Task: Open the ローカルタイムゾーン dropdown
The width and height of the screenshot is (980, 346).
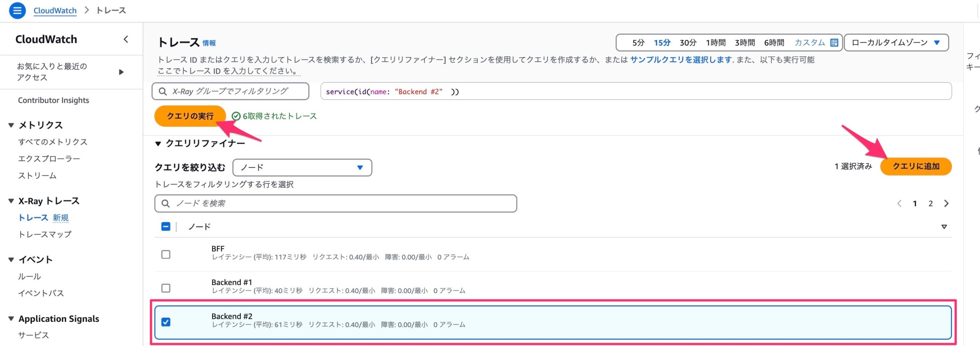Action: pos(896,43)
